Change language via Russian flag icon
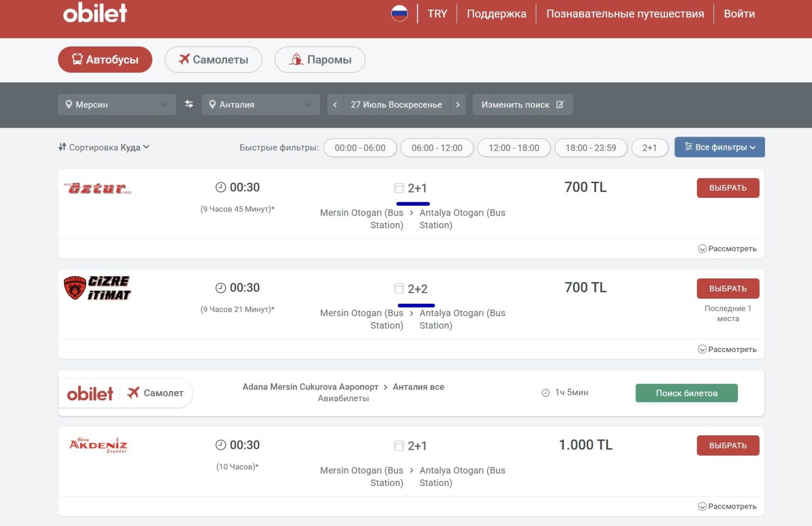The width and height of the screenshot is (812, 526). coord(399,13)
